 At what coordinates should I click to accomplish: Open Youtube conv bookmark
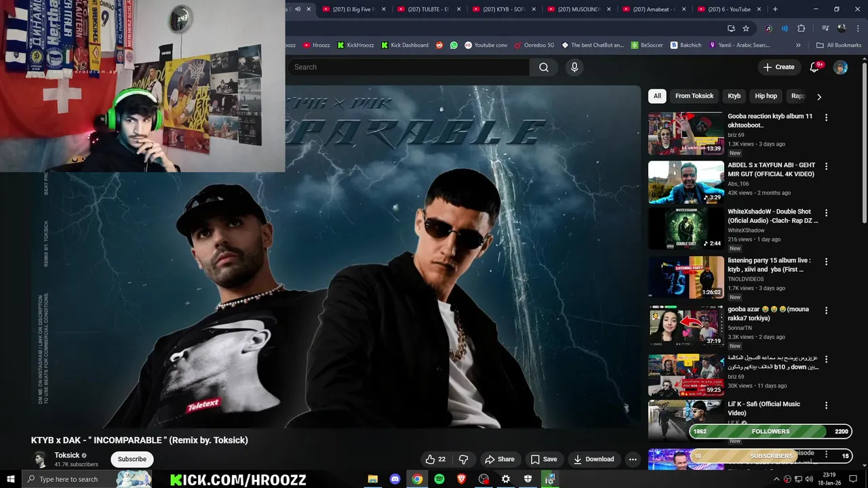pyautogui.click(x=486, y=45)
